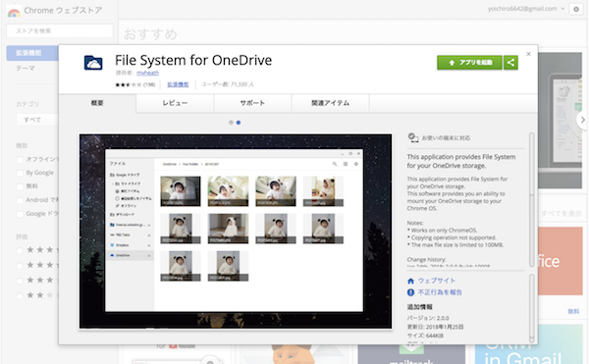Click the star rating in dialog header
This screenshot has width=589, height=364.
pos(128,84)
